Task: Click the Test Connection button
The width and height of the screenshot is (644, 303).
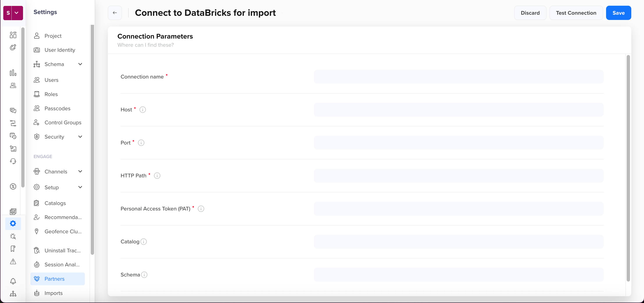Action: (576, 13)
